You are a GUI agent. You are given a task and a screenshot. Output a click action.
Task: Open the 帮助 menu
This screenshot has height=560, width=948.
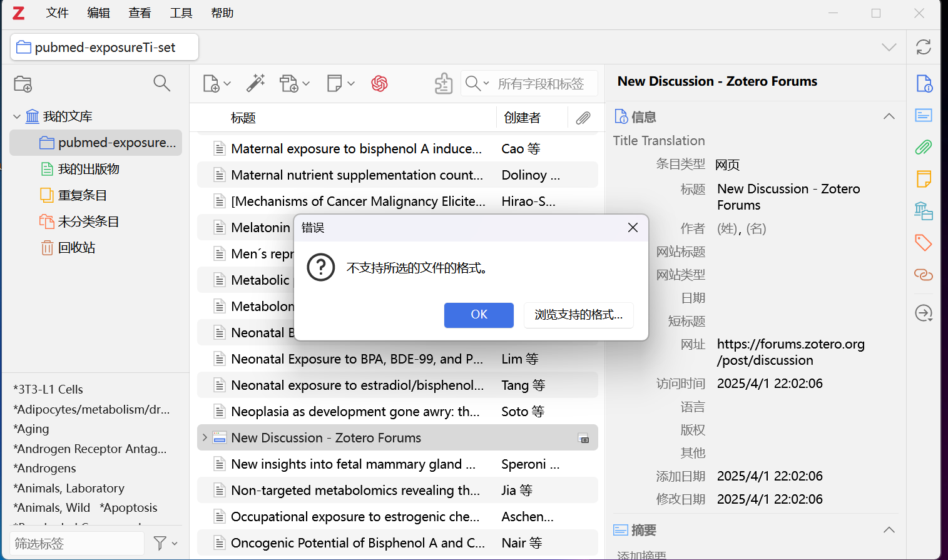click(x=222, y=13)
